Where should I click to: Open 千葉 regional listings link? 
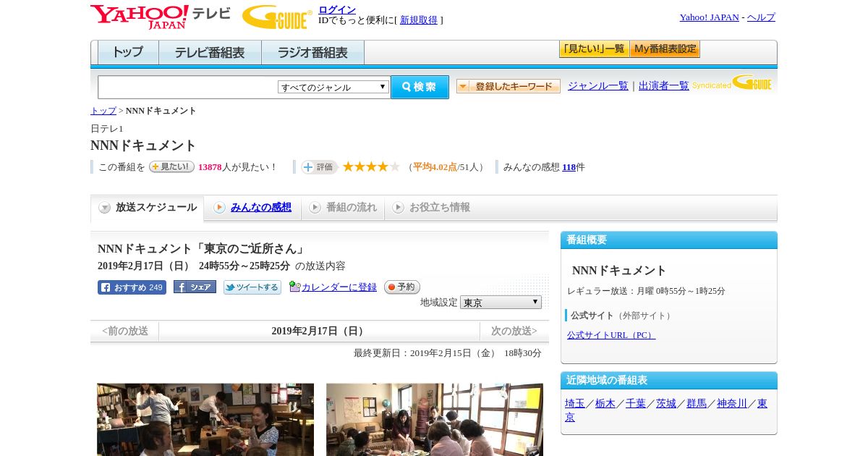636,404
